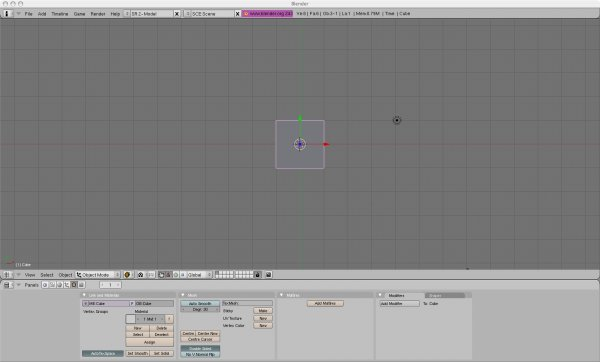Image resolution: width=600 pixels, height=362 pixels.
Task: Open the Select menu in 3D header
Action: pyautogui.click(x=47, y=275)
